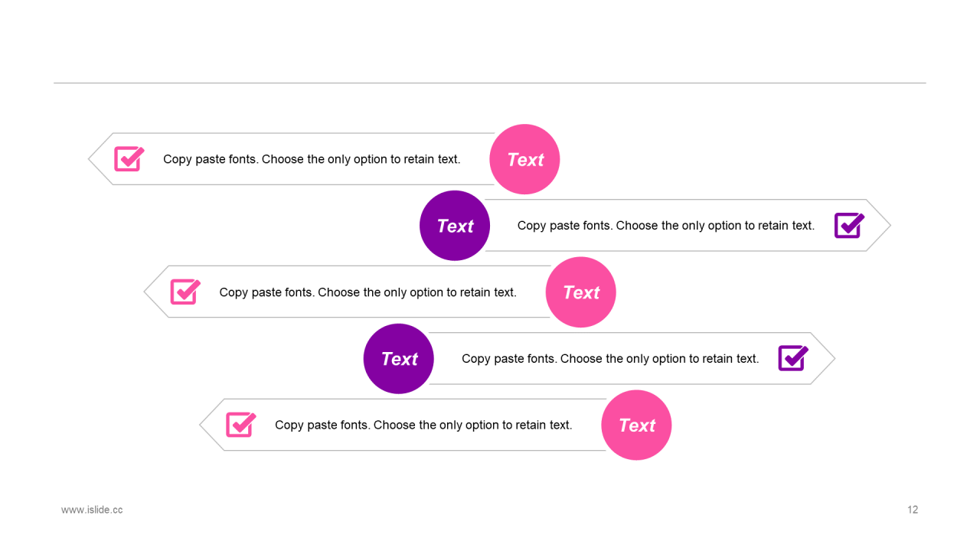The width and height of the screenshot is (980, 551).
Task: Click the fifth row's Copy paste fonts text
Action: pos(423,425)
